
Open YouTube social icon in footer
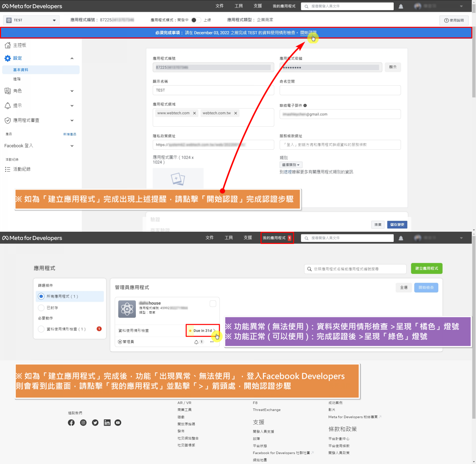pyautogui.click(x=118, y=423)
